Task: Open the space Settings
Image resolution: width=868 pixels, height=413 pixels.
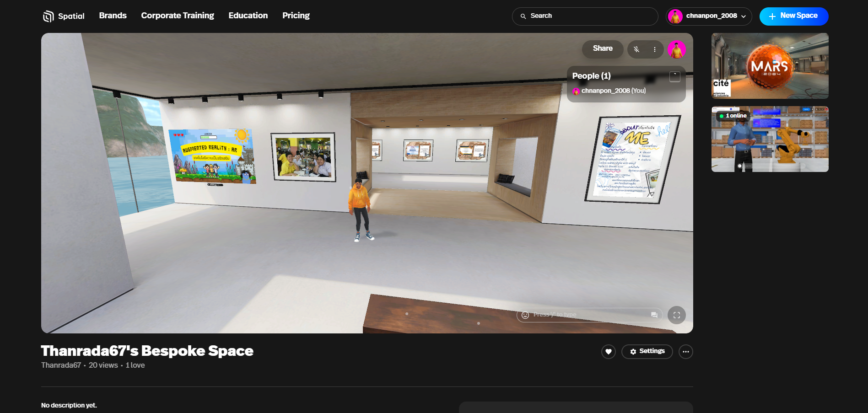Action: click(647, 351)
